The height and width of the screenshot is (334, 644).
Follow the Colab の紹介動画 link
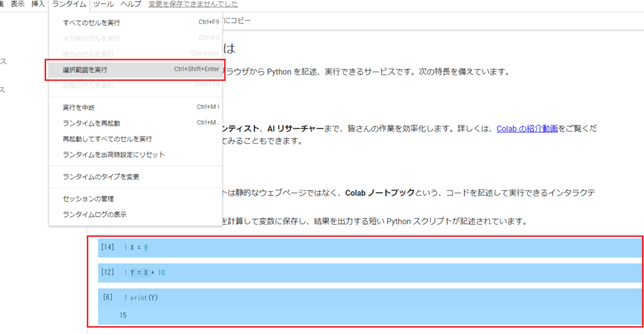point(527,128)
